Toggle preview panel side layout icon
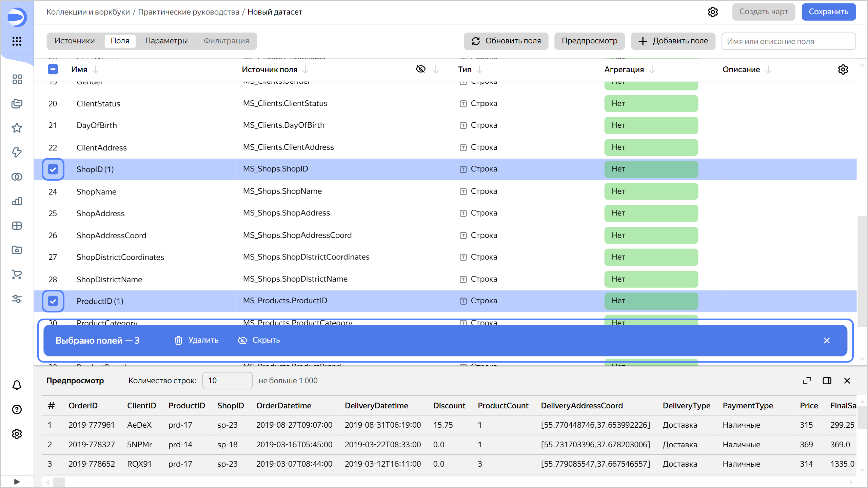 tap(827, 381)
